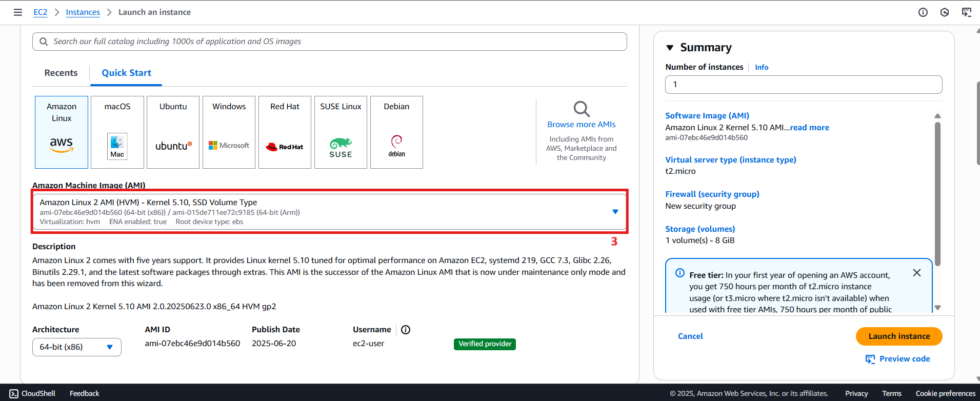
Task: Click the search magnifier in AMI catalog box
Action: point(44,42)
